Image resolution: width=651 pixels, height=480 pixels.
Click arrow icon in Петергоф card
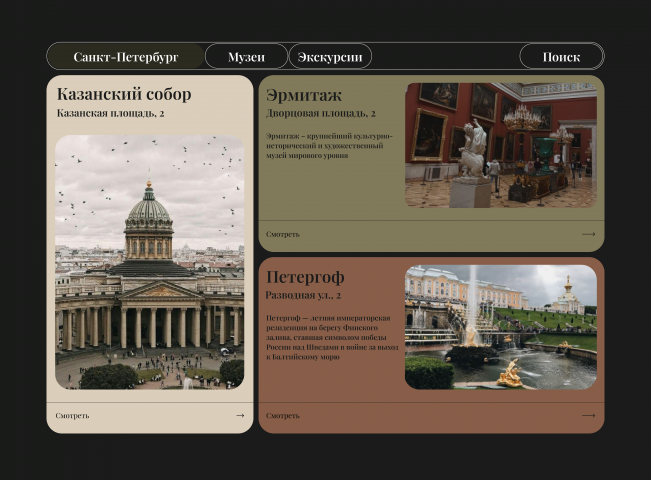coord(588,416)
